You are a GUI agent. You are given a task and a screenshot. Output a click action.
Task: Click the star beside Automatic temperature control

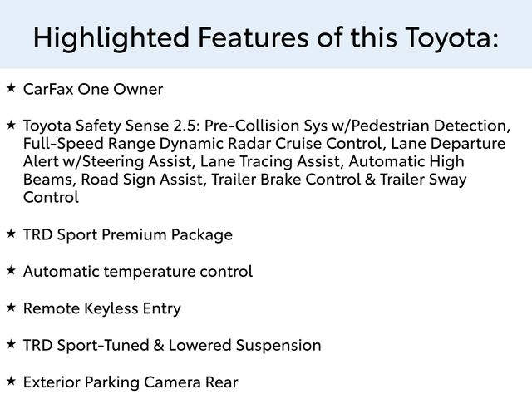click(11, 270)
